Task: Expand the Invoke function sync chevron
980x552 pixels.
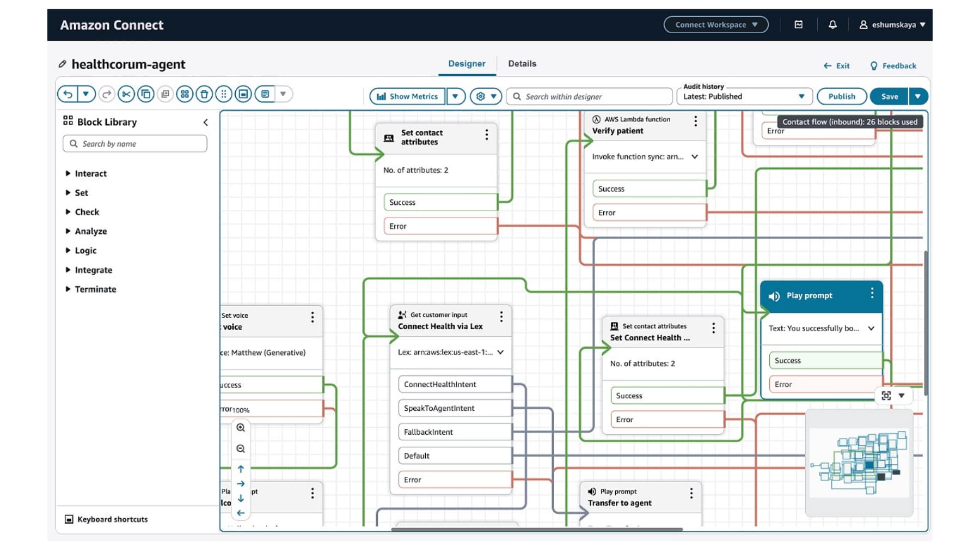Action: pyautogui.click(x=695, y=157)
